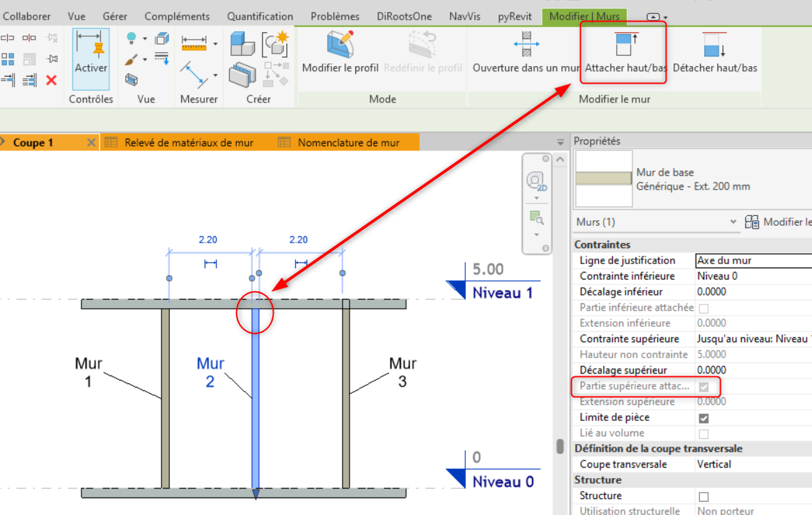Select the blue Mur 2 wall element
The height and width of the screenshot is (515, 812).
tap(256, 399)
